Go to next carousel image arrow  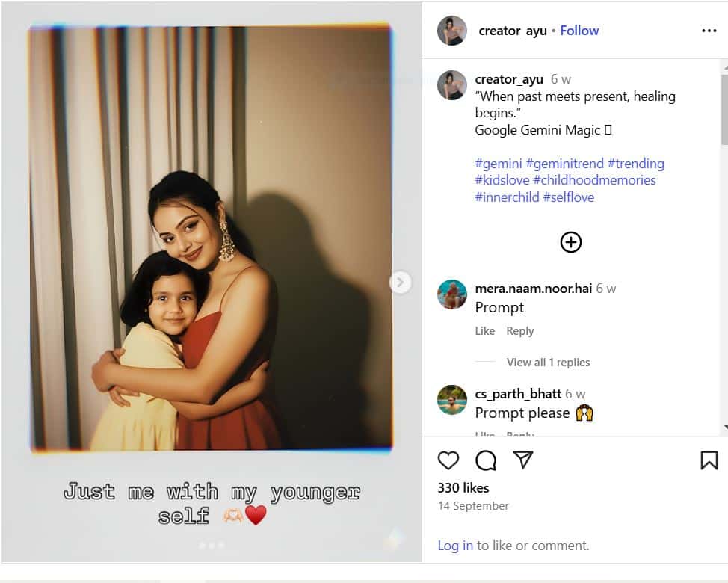(x=401, y=282)
